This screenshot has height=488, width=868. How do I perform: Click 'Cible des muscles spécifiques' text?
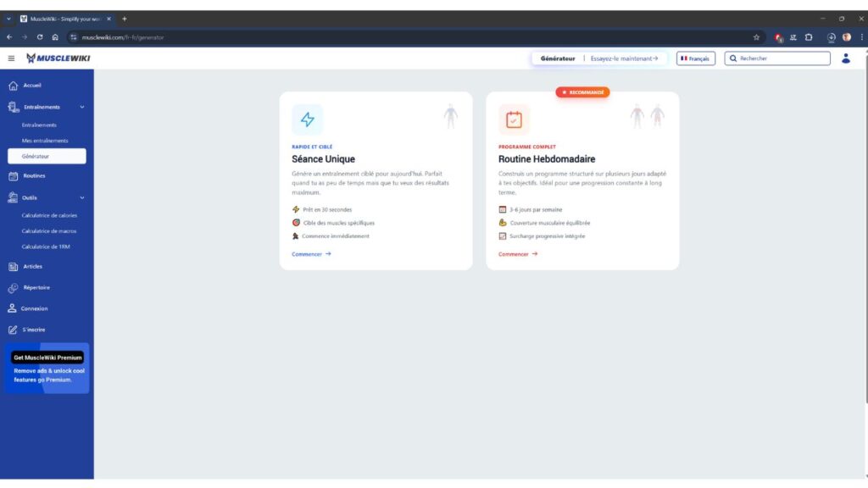click(339, 223)
